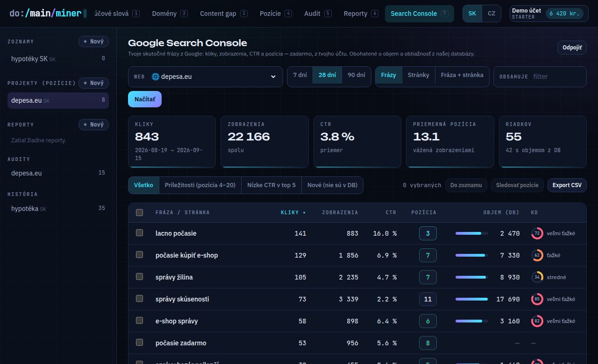Open the depesa.eu project in sidebar

(58, 100)
